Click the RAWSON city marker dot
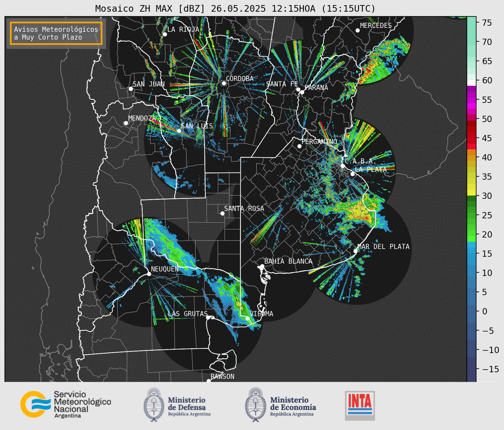The height and width of the screenshot is (430, 504). (x=209, y=381)
